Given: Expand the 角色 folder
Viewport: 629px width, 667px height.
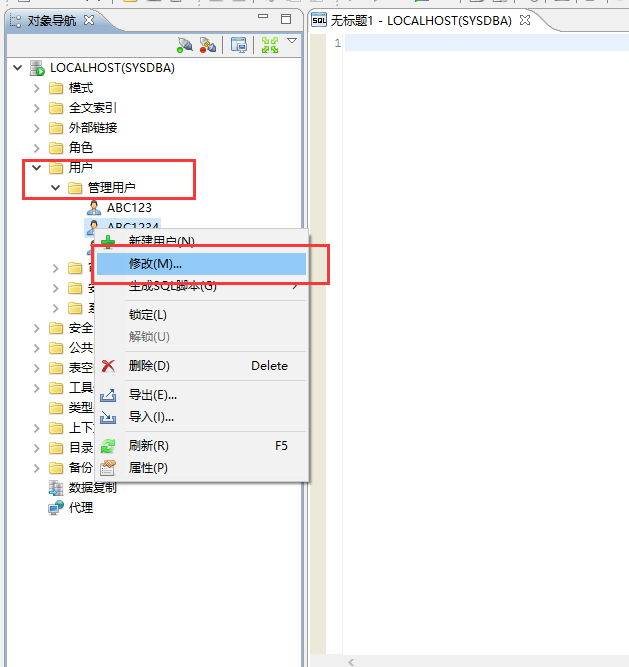Looking at the screenshot, I should click(x=37, y=148).
